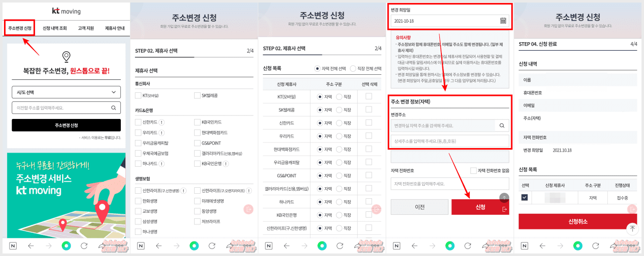
Task: Tap green circle button under kt moving home screen
Action: (66, 246)
